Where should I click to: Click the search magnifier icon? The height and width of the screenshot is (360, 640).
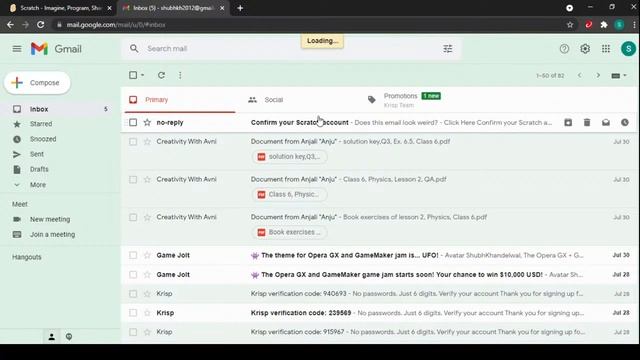(x=134, y=49)
